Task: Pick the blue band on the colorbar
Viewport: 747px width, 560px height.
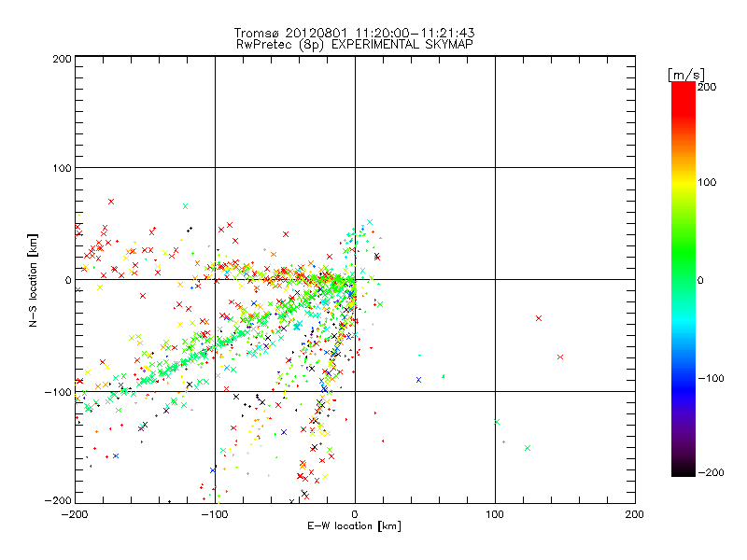Action: (683, 373)
